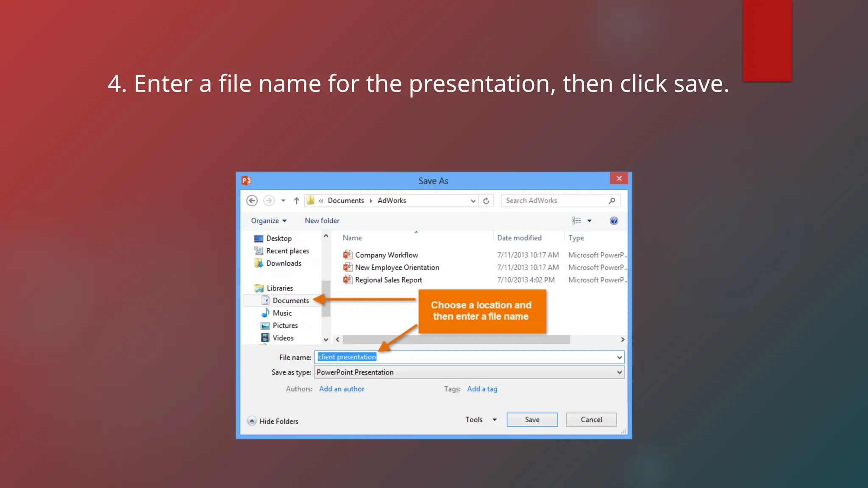Viewport: 868px width, 488px height.
Task: Click the Save button
Action: click(x=532, y=420)
